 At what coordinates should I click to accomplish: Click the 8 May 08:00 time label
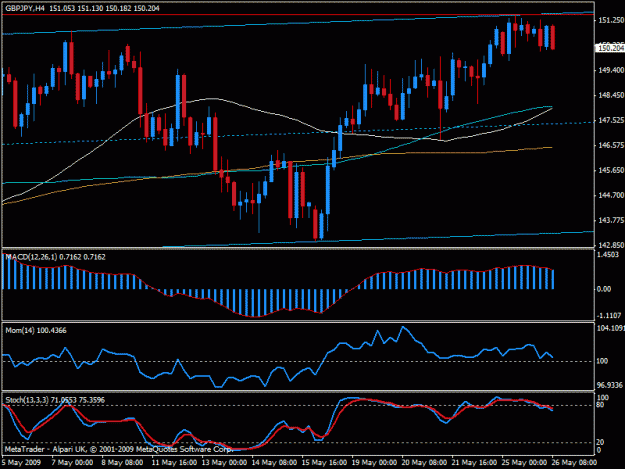point(122,463)
